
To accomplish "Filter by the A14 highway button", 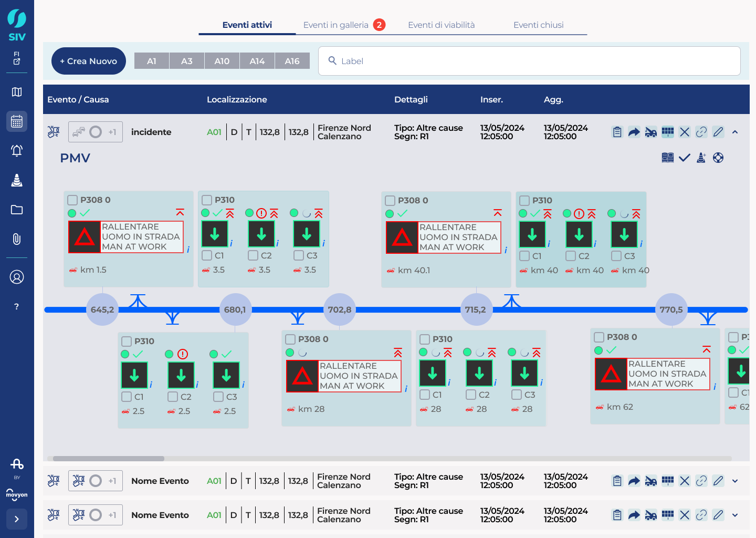I will click(257, 61).
